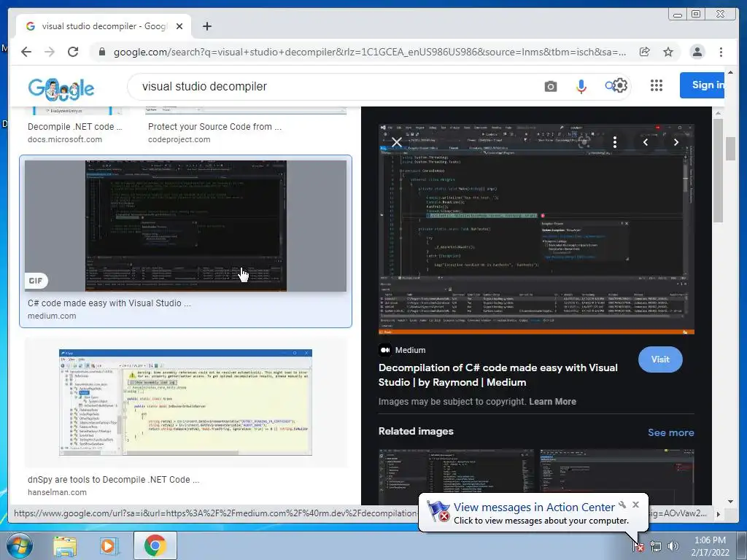This screenshot has width=747, height=560.
Task: Click the page scrollbar up arrow
Action: [x=730, y=72]
